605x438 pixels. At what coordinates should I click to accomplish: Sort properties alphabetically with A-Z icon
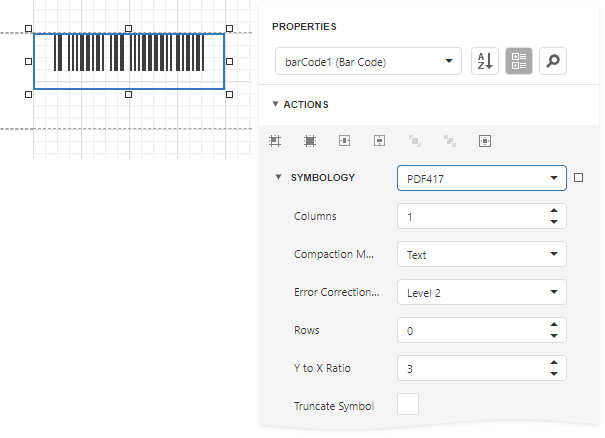pos(484,62)
